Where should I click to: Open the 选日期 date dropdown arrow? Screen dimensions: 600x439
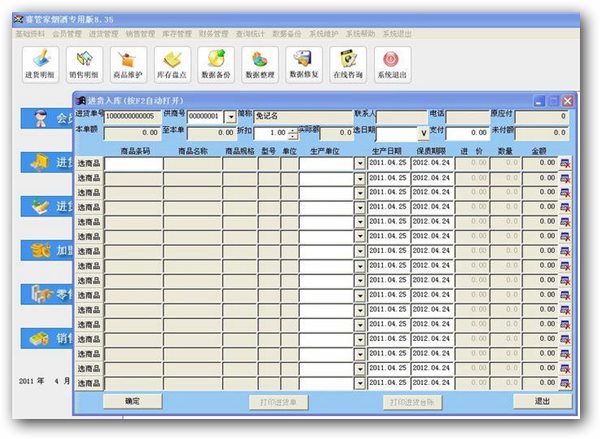point(423,133)
